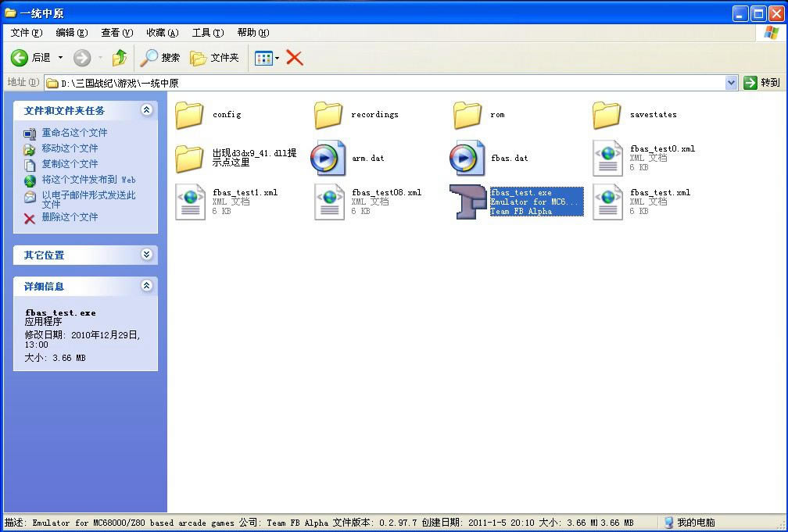Open the Views dropdown button
Image resolution: width=788 pixels, height=532 pixels.
[267, 58]
